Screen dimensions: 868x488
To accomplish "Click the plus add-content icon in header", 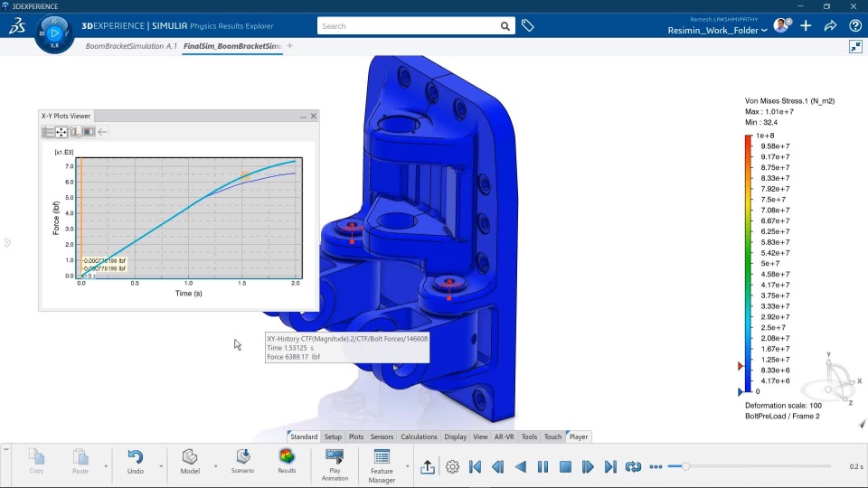I will [x=806, y=26].
